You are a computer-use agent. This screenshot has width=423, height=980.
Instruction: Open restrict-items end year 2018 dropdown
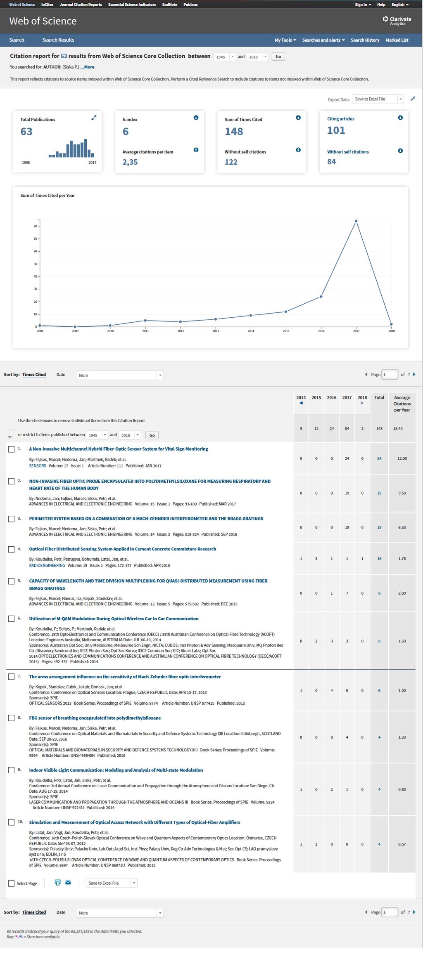130,435
